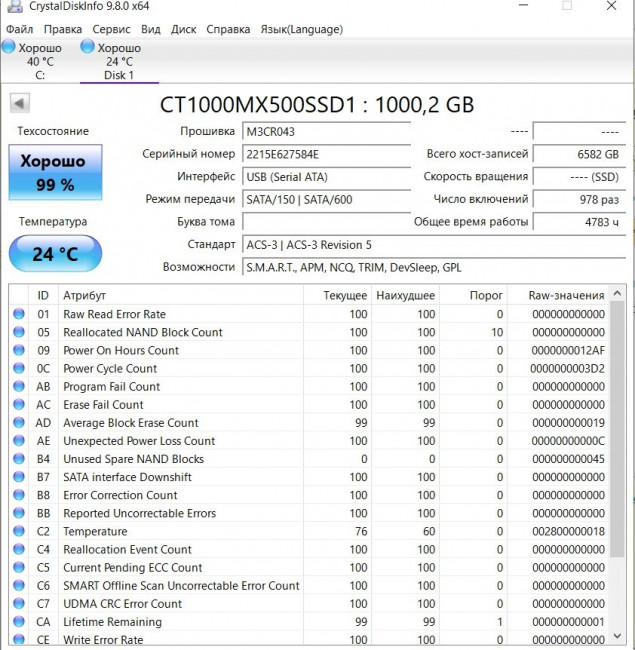Click status icon of UDMA CRC Error Count
Viewport: 635px width, 650px height.
point(19,603)
